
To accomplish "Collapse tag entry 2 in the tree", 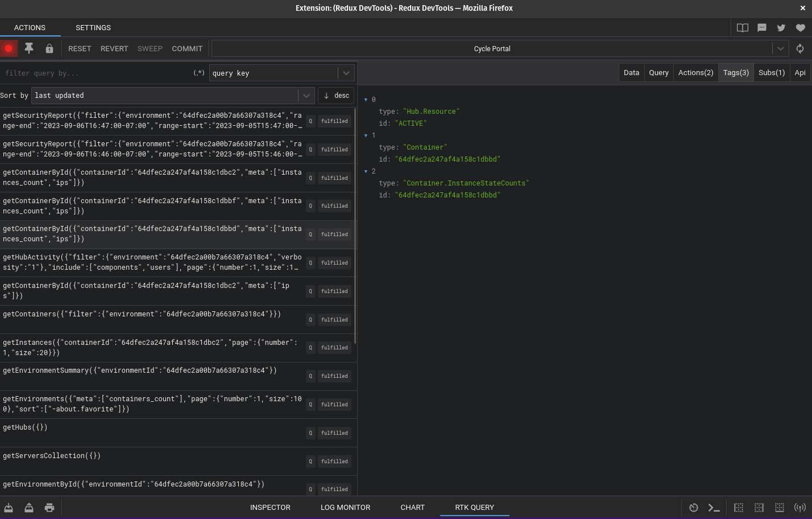I will [366, 171].
